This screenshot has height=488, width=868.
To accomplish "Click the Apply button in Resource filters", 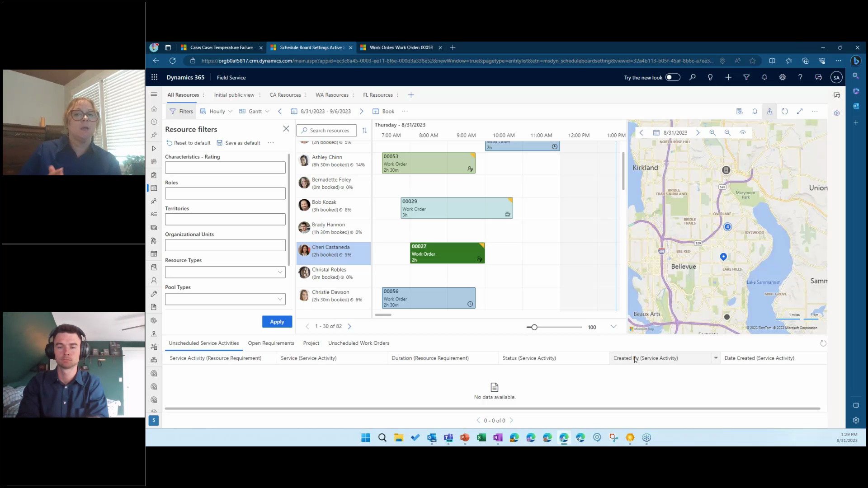I will click(x=277, y=321).
